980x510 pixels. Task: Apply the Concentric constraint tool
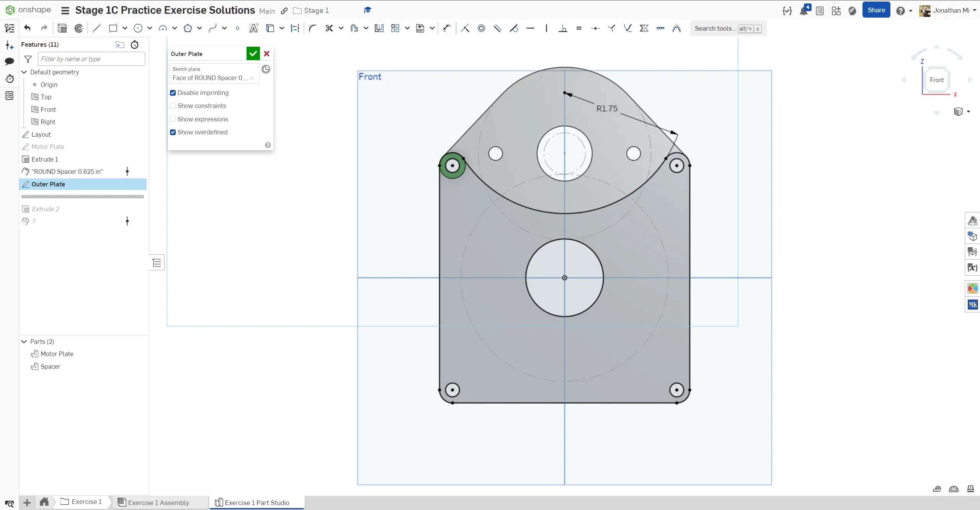481,28
